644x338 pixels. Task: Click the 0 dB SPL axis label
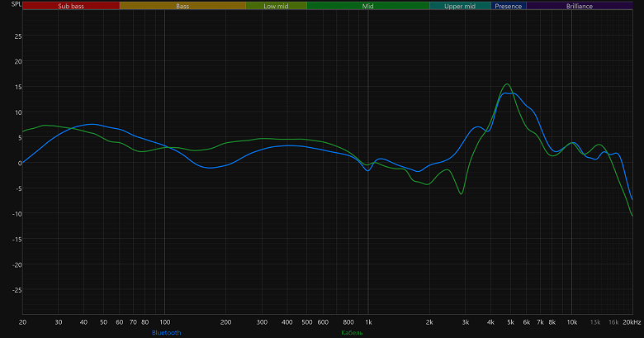(x=20, y=164)
